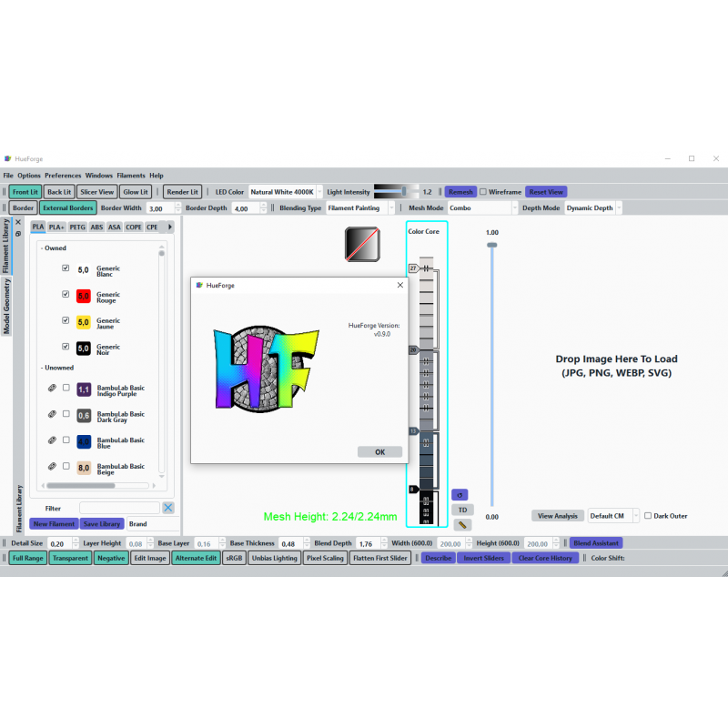
Task: Uncheck the Generic Jaune filament
Action: [66, 320]
